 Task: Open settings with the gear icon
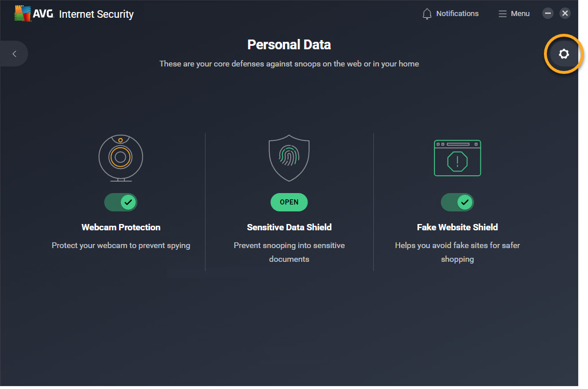point(564,54)
